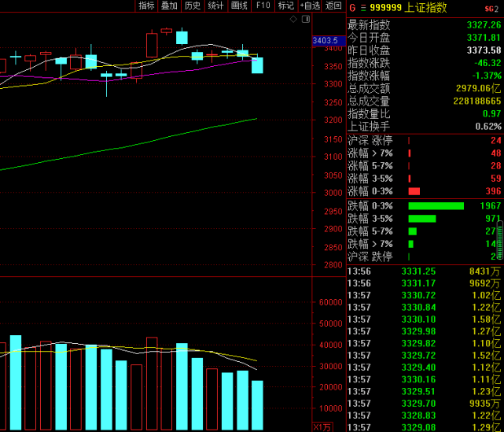
Task: Click the scrollbar thumb in the quote panel
Action: [500, 240]
